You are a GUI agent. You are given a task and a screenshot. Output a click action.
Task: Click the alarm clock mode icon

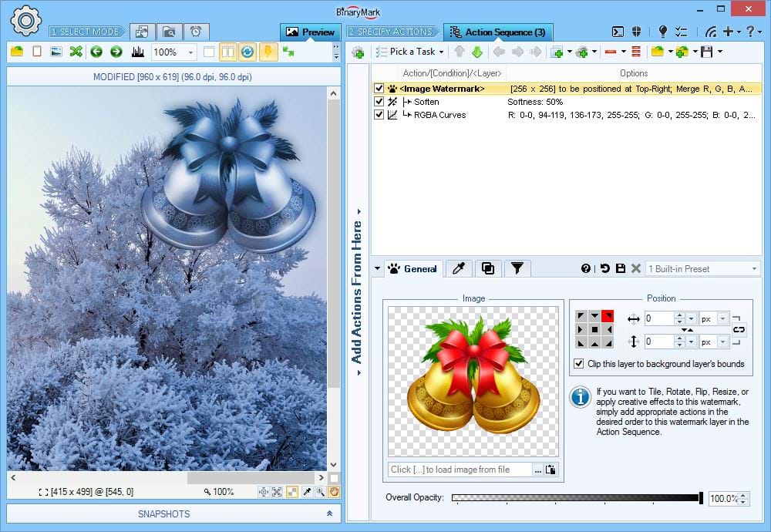click(x=196, y=32)
